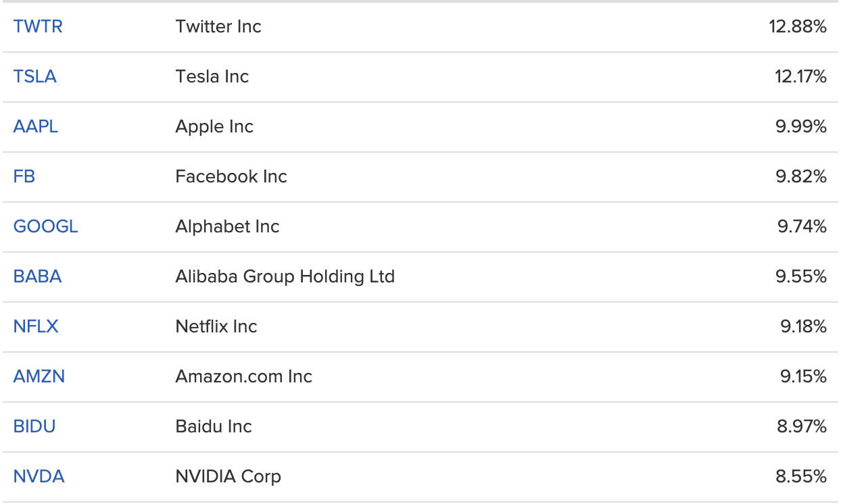The height and width of the screenshot is (504, 841).
Task: Open the BABA ticker link
Action: [x=38, y=277]
